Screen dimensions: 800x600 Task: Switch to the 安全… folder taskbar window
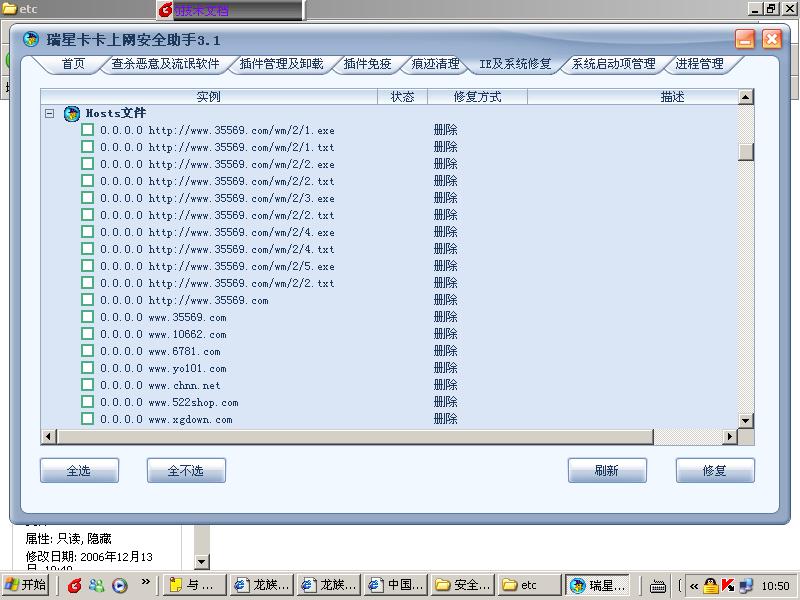click(463, 585)
